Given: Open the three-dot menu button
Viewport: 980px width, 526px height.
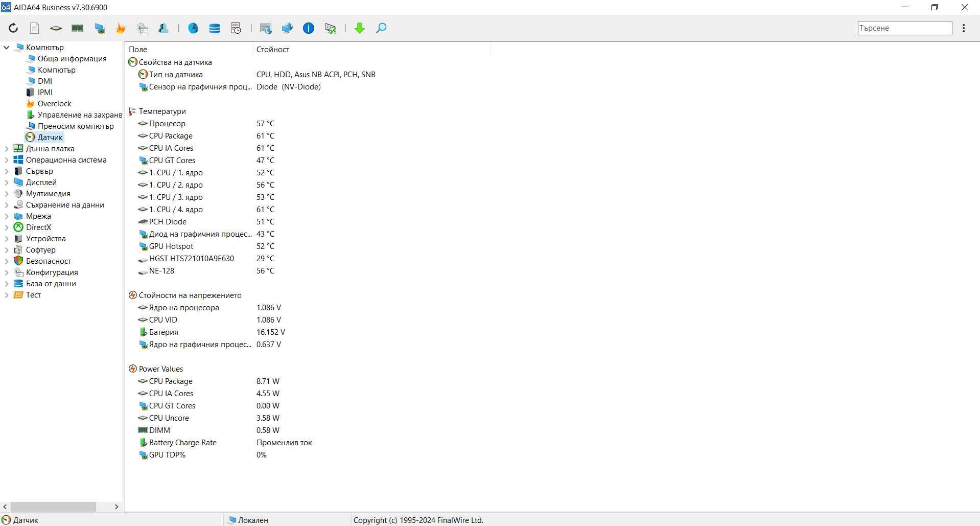Looking at the screenshot, I should click(964, 28).
